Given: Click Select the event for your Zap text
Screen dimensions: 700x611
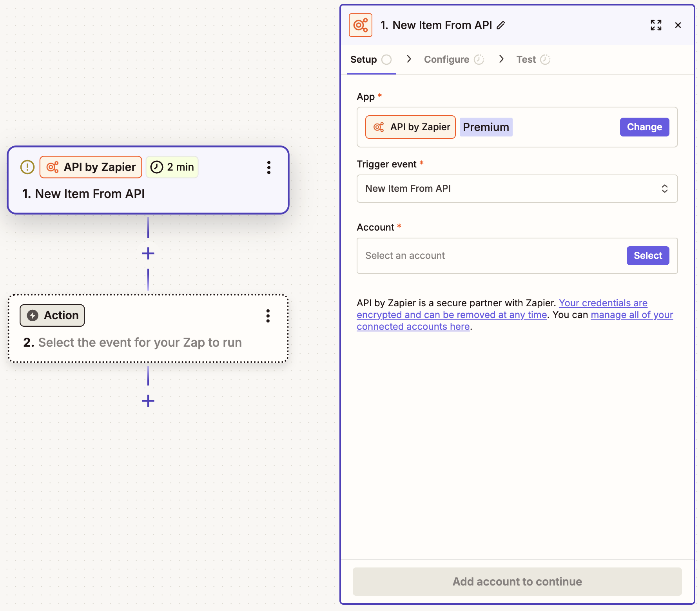Looking at the screenshot, I should [140, 342].
